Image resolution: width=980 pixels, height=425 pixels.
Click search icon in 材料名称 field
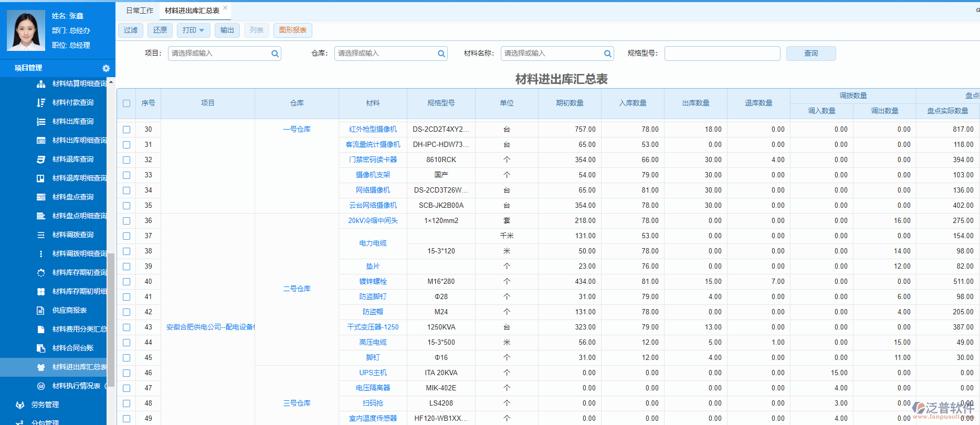coord(607,54)
